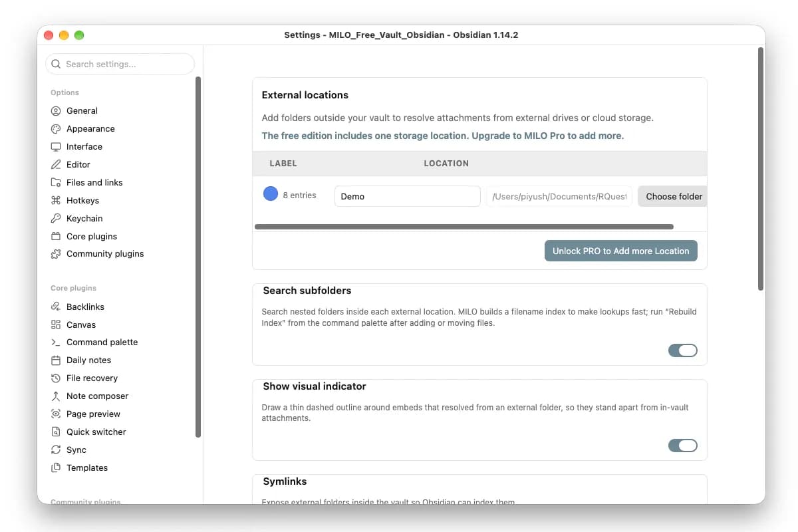Image resolution: width=798 pixels, height=532 pixels.
Task: Click the General settings icon
Action: 56,111
